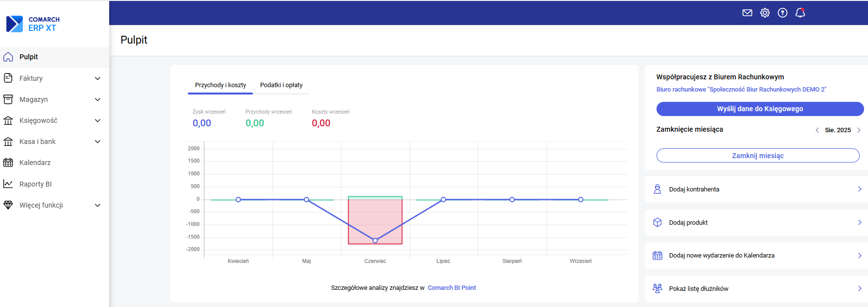Open Faktury menu item

coord(54,78)
